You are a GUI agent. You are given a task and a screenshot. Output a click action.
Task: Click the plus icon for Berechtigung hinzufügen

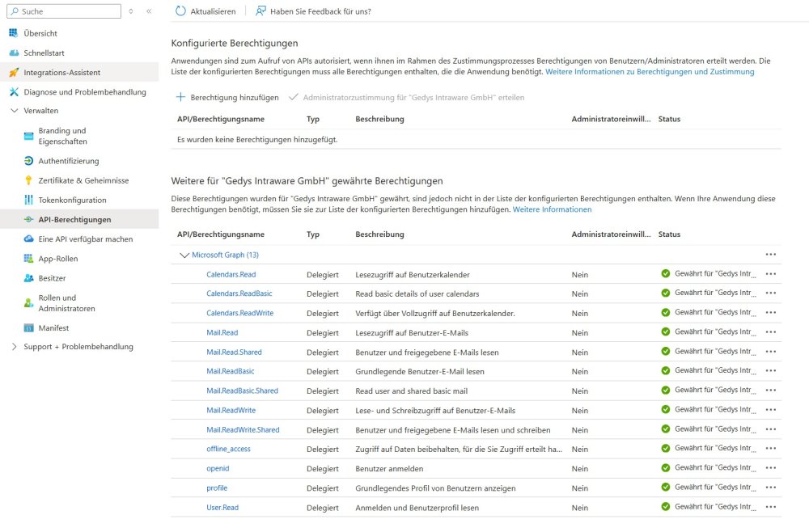coord(180,97)
